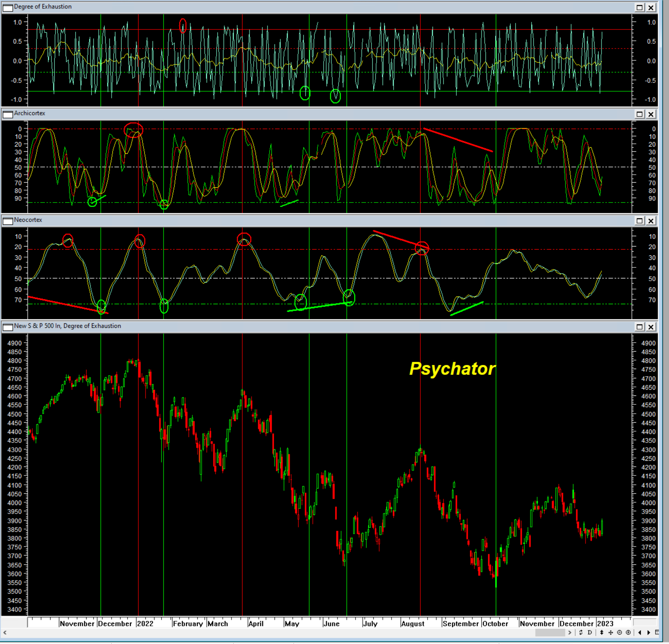669x644 pixels.
Task: Open the New S & P 500 panel menu icon
Action: click(8, 327)
